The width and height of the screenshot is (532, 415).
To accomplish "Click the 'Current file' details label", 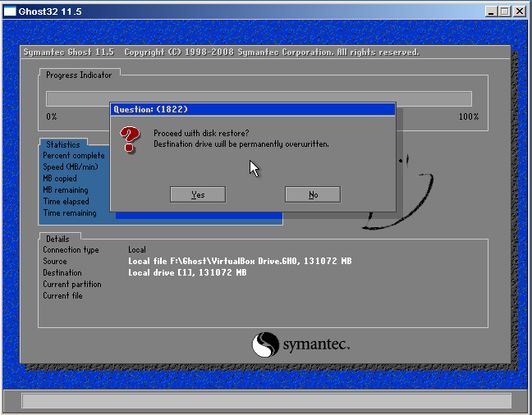I will (62, 295).
